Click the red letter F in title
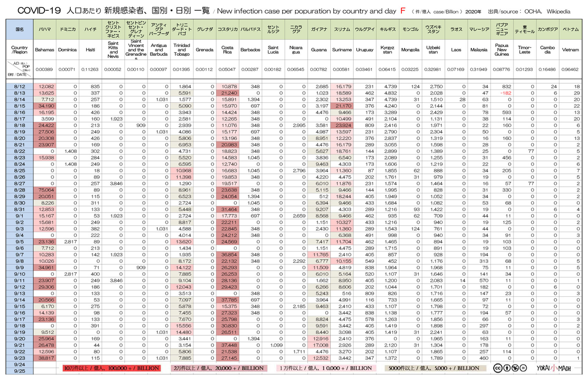The height and width of the screenshot is (378, 588). tap(402, 10)
